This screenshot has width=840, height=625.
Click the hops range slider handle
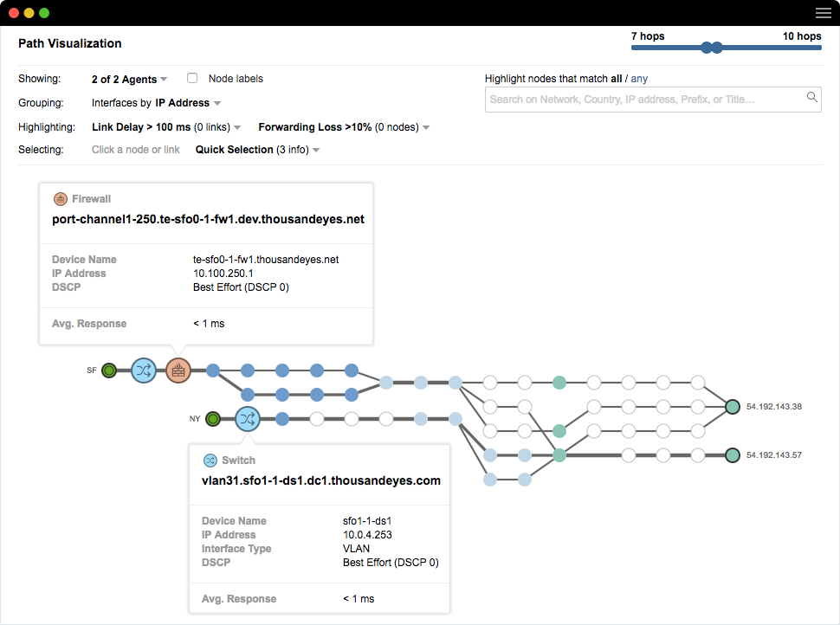point(707,48)
